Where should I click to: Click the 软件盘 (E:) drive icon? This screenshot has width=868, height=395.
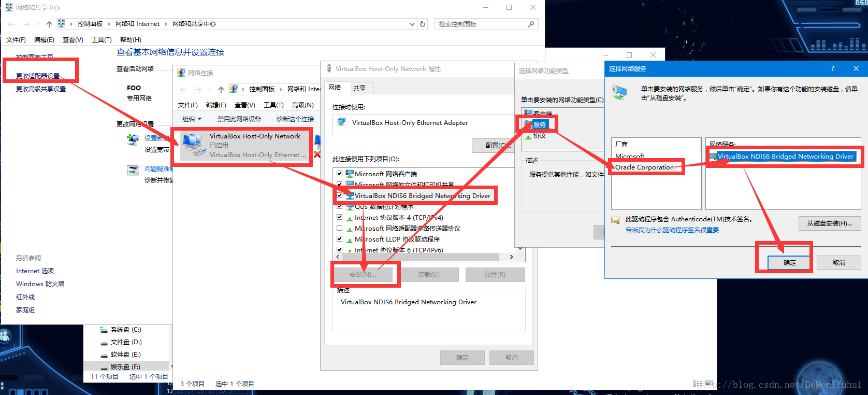[x=104, y=355]
